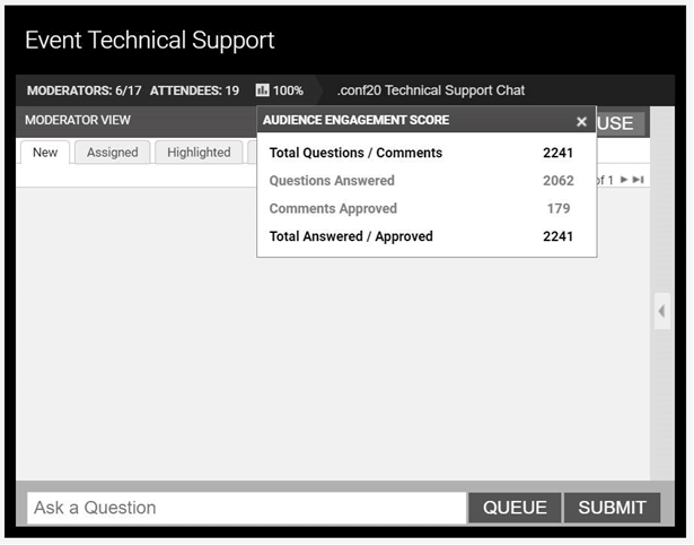
Task: Jump to last page arrow
Action: 638,179
